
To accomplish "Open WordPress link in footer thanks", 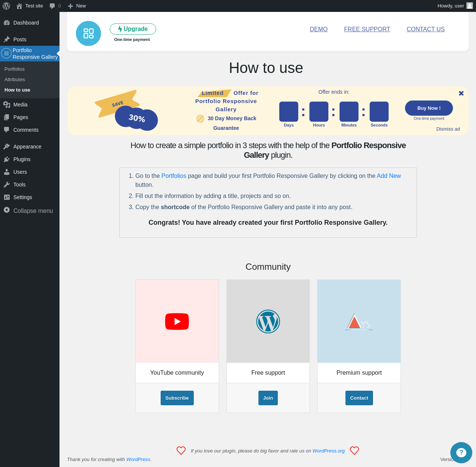I will coord(138,460).
